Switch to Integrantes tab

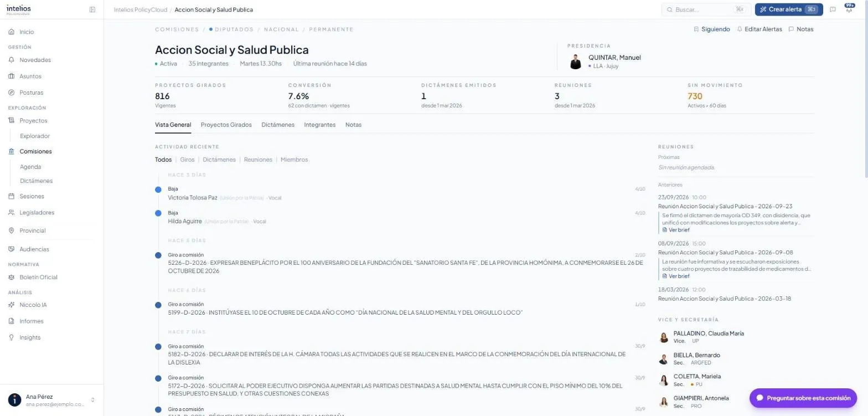320,125
